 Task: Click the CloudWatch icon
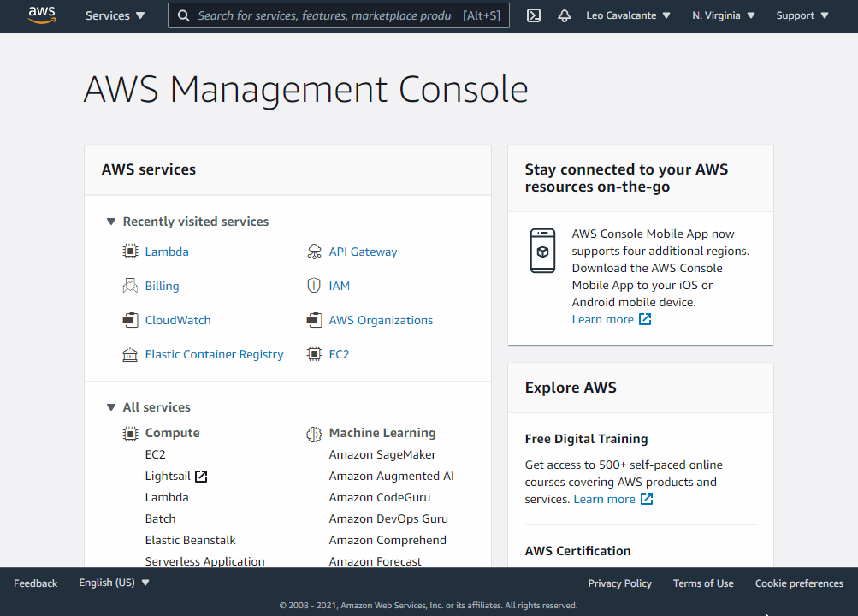[130, 320]
